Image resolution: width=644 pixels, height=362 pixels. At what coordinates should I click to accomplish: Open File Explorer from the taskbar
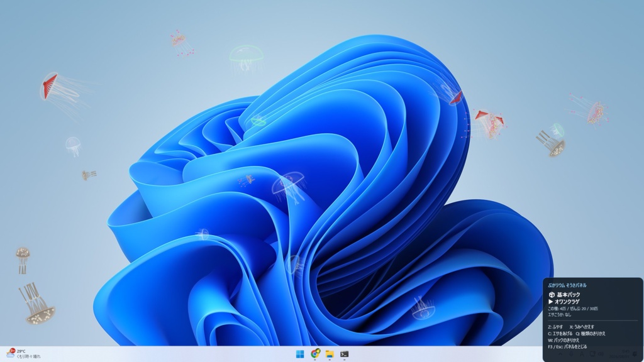coord(330,354)
